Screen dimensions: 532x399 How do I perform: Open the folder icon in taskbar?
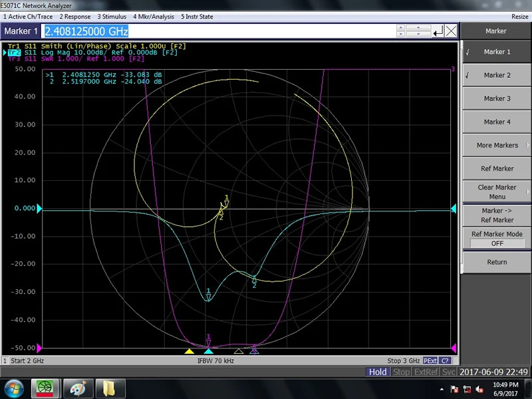coord(110,388)
